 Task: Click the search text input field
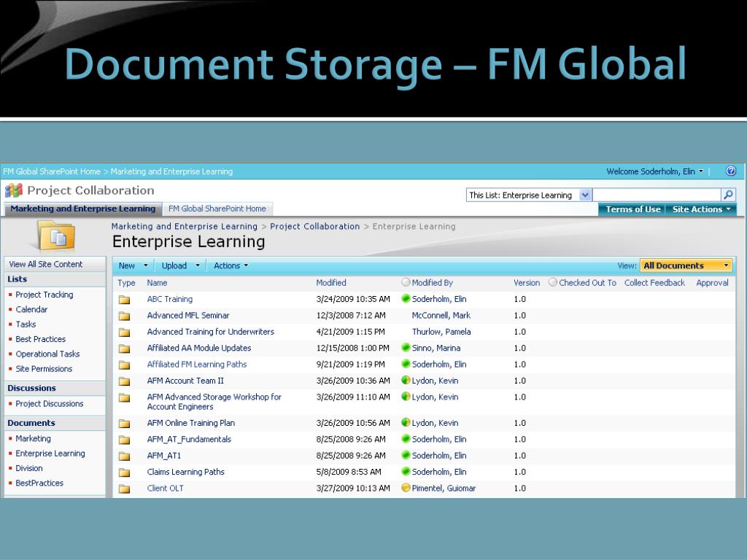tap(657, 195)
